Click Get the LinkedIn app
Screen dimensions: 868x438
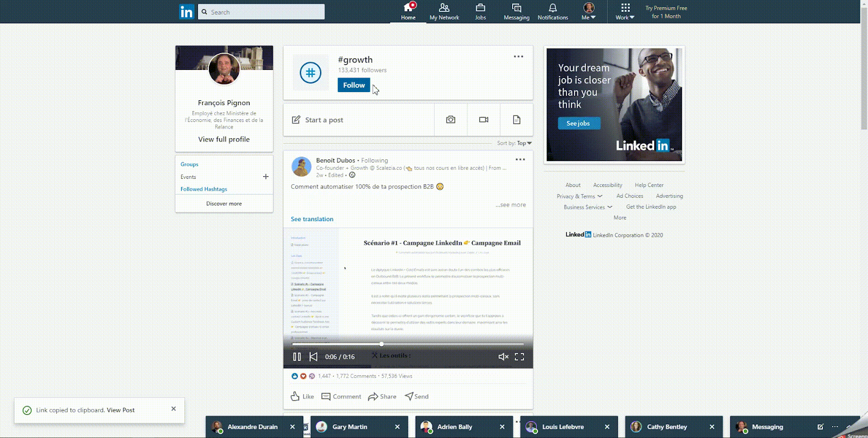[651, 207]
